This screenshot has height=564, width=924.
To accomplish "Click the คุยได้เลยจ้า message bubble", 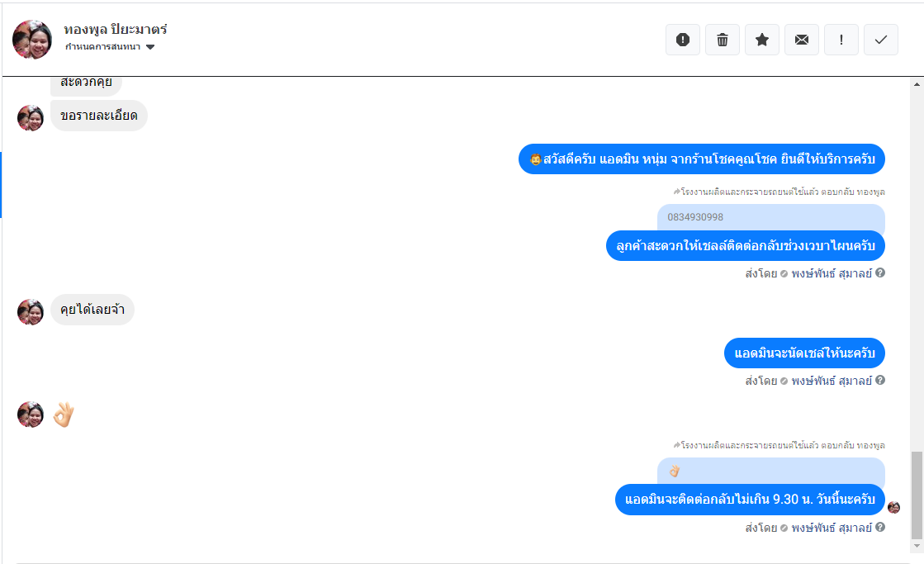I will [x=92, y=310].
